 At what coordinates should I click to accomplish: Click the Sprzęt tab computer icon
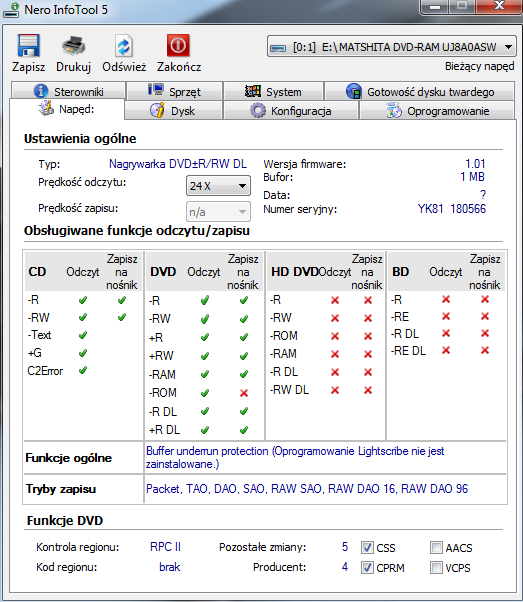pos(156,90)
